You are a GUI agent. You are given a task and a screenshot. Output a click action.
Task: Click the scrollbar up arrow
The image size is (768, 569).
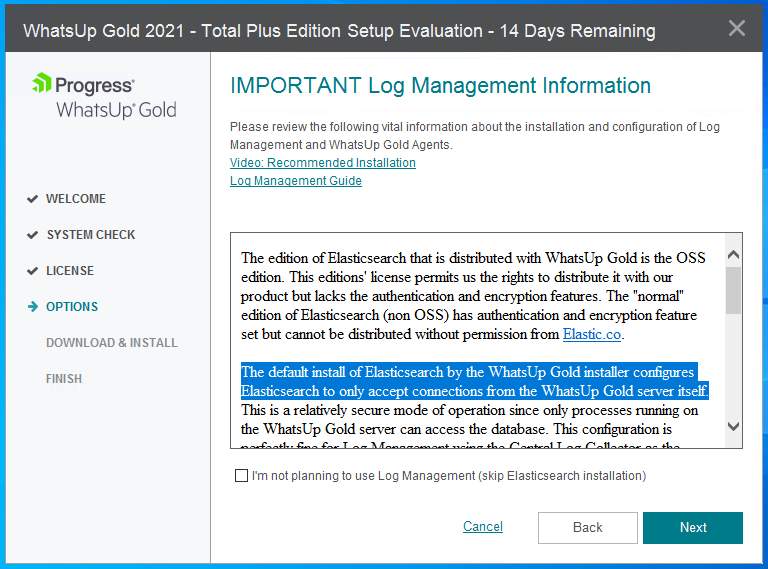pos(733,255)
